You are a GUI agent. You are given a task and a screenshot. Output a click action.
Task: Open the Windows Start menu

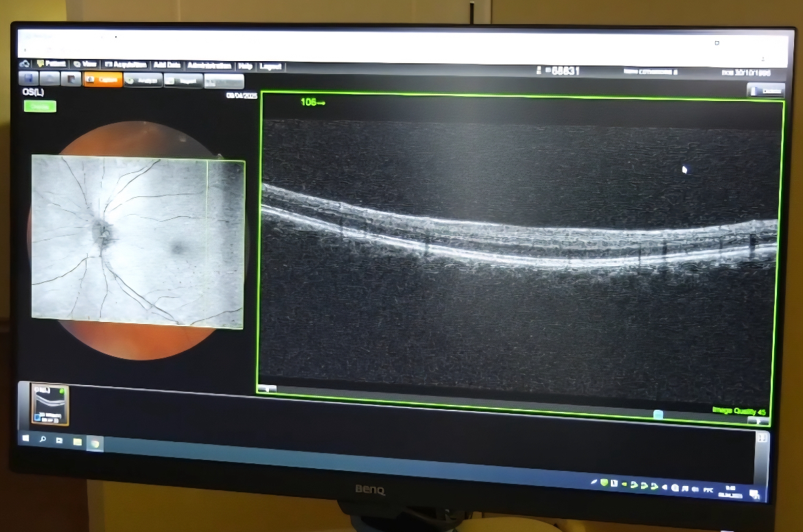[x=25, y=439]
